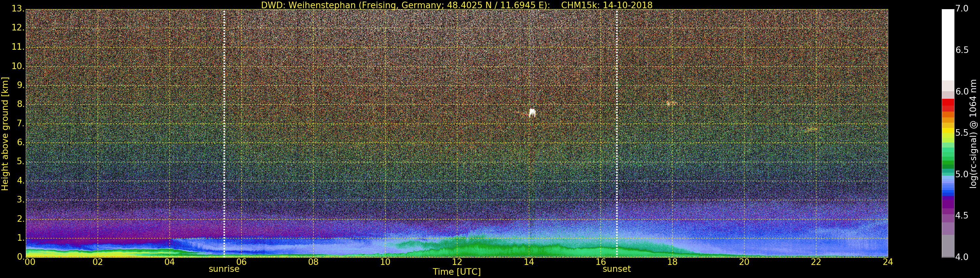Click the "log(rc-signal) @ 1064 nm" colorbar label
The width and height of the screenshot is (980, 278).
973,134
